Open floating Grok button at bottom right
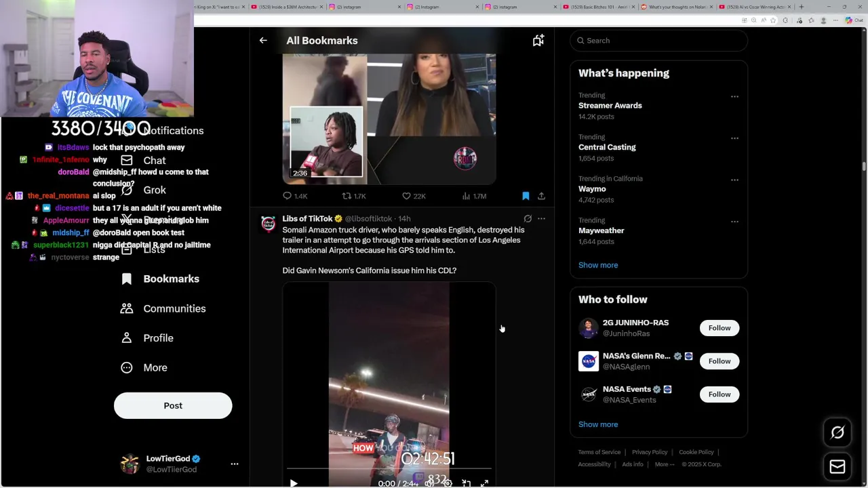Screen dimensions: 868x488 pyautogui.click(x=837, y=432)
